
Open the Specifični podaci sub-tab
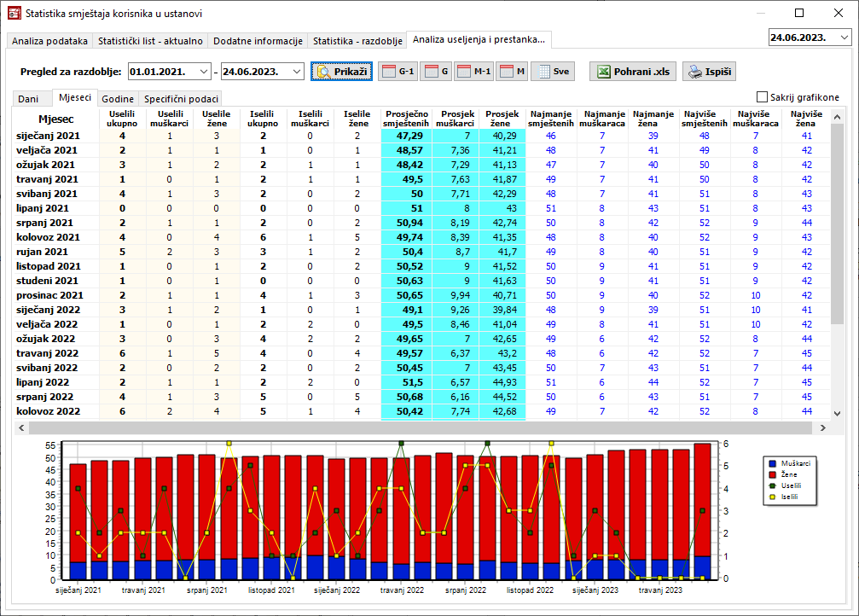coord(181,99)
